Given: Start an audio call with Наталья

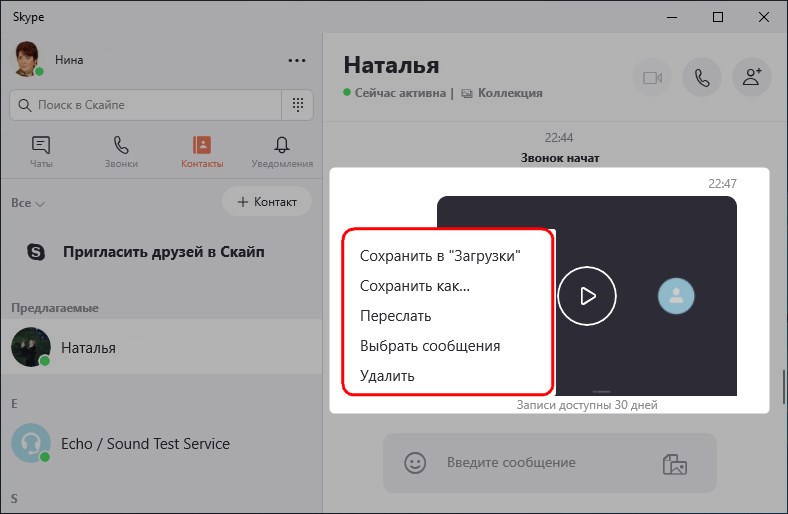Looking at the screenshot, I should pos(702,78).
